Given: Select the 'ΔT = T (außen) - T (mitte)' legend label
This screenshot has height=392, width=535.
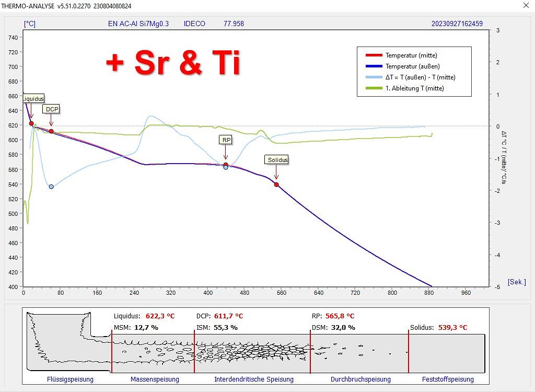Looking at the screenshot, I should pos(421,77).
